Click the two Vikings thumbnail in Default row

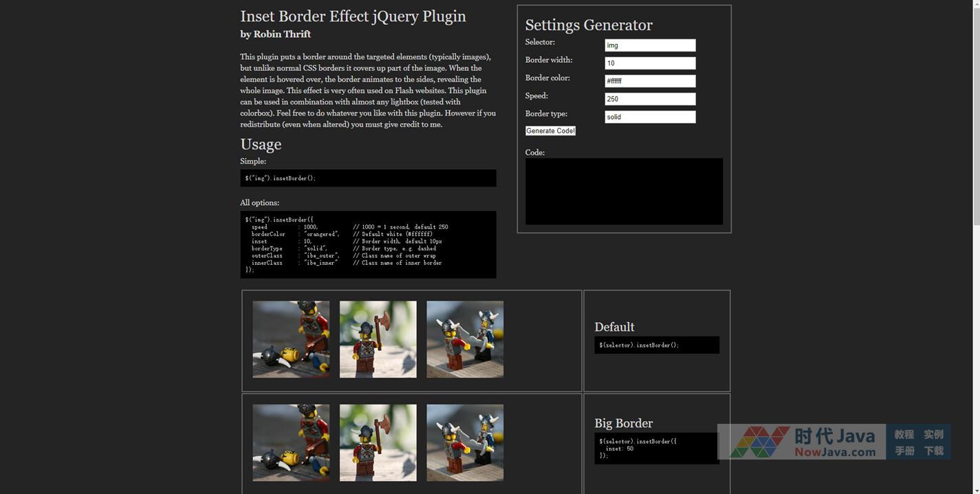[x=465, y=339]
